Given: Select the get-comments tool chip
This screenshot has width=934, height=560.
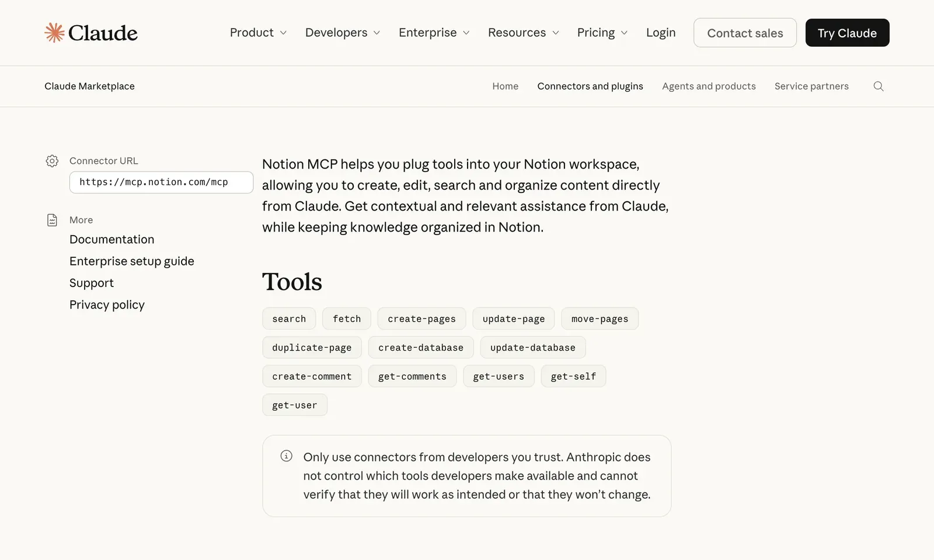Looking at the screenshot, I should pos(412,376).
